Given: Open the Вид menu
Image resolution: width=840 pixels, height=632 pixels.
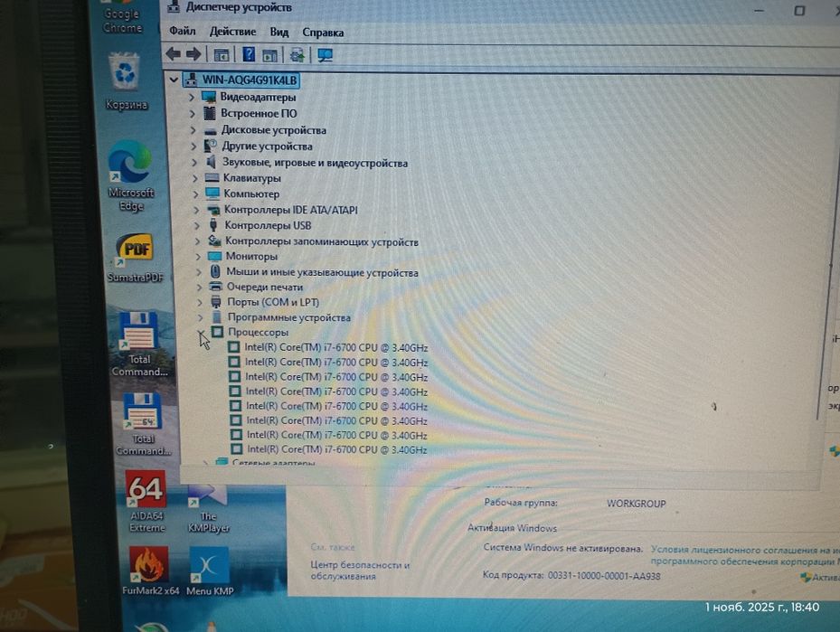Looking at the screenshot, I should (x=279, y=33).
